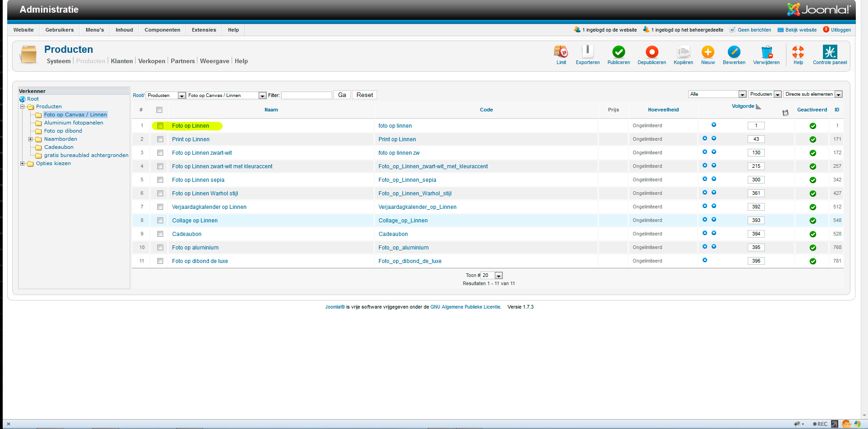Move Foto op dibond de luxe up
This screenshot has width=868, height=429.
[705, 260]
